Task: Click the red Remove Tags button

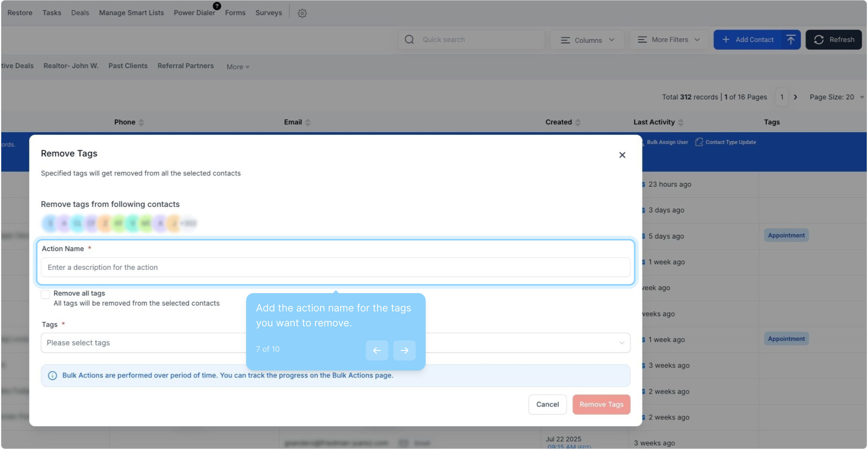Action: pos(601,405)
